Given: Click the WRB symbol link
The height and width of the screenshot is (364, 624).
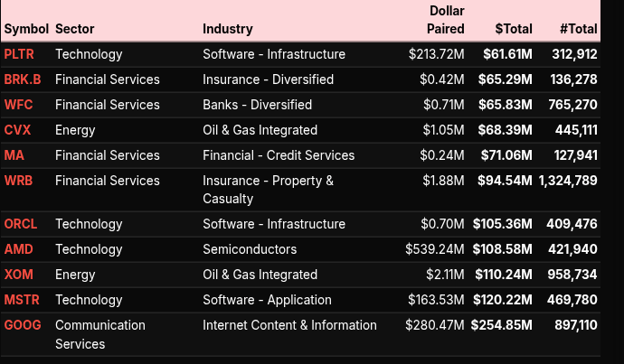Looking at the screenshot, I should coord(19,181).
